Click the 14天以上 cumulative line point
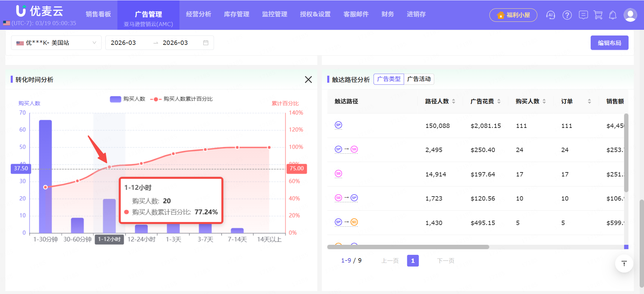 tap(269, 147)
